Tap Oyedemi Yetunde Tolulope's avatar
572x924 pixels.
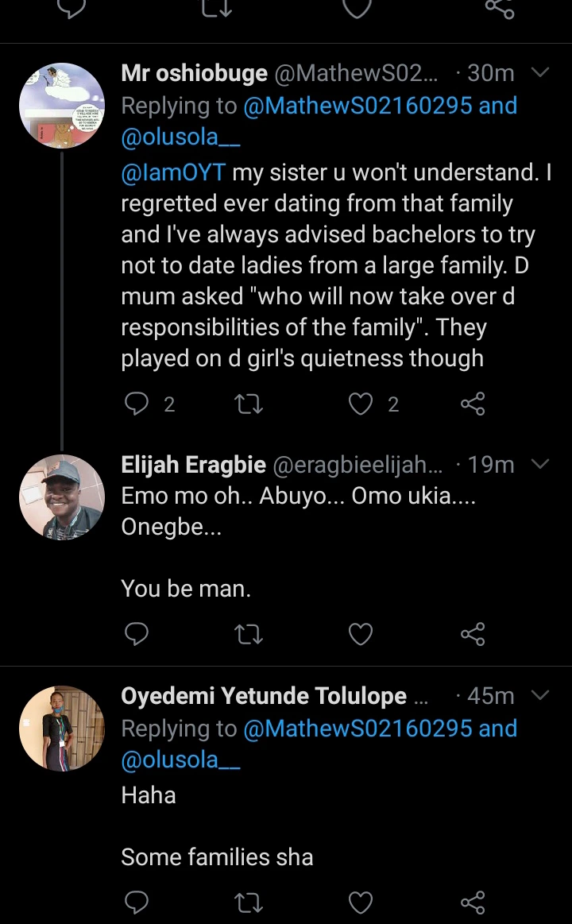click(62, 729)
